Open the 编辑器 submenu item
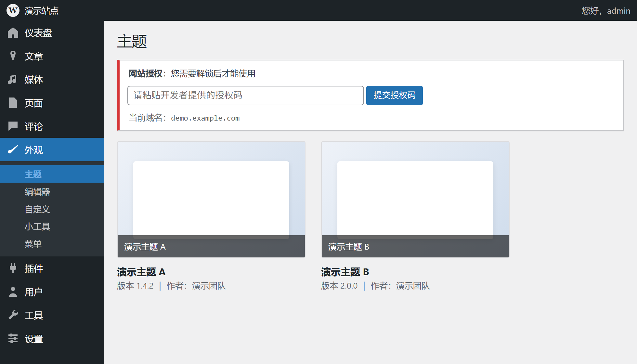Image resolution: width=637 pixels, height=364 pixels. [x=52, y=191]
